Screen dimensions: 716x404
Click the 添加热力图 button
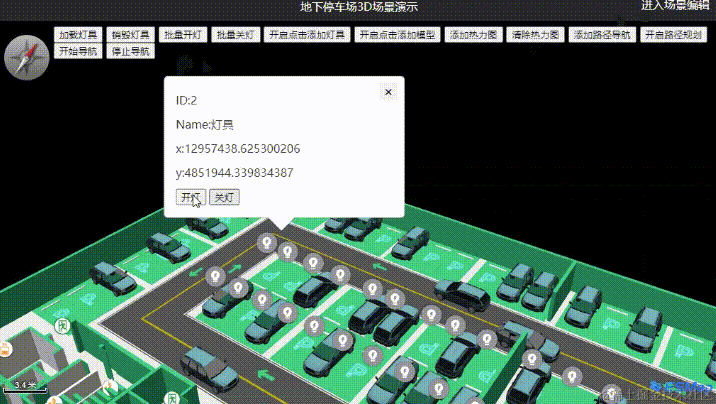pyautogui.click(x=474, y=35)
